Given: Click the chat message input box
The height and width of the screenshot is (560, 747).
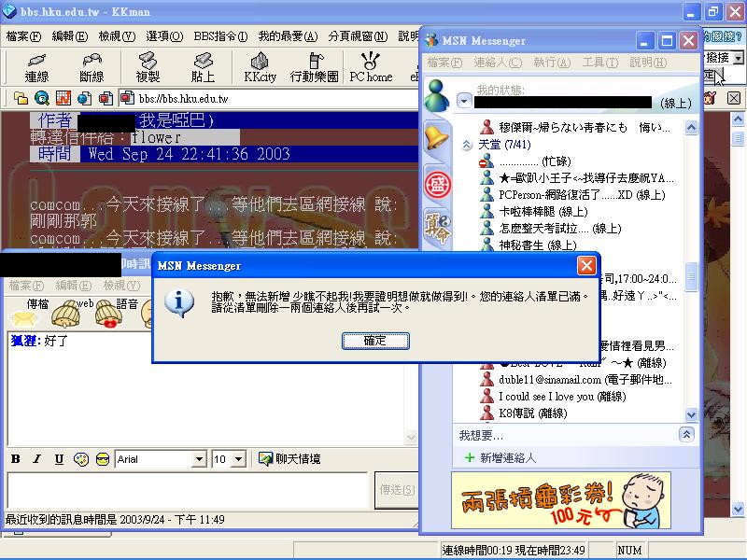Looking at the screenshot, I should click(188, 490).
